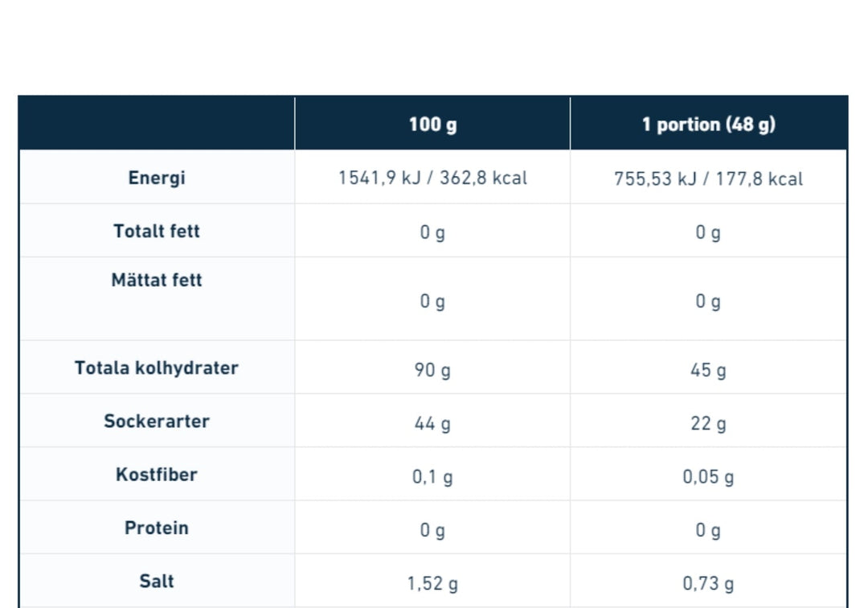Click the 755,53 kJ / 177,8 kcal value
This screenshot has width=868, height=608.
click(x=708, y=179)
